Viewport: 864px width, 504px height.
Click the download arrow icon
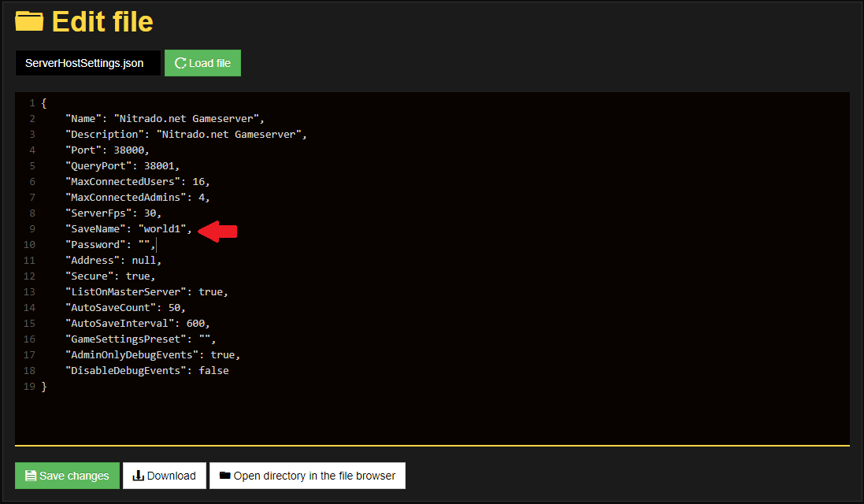[138, 476]
